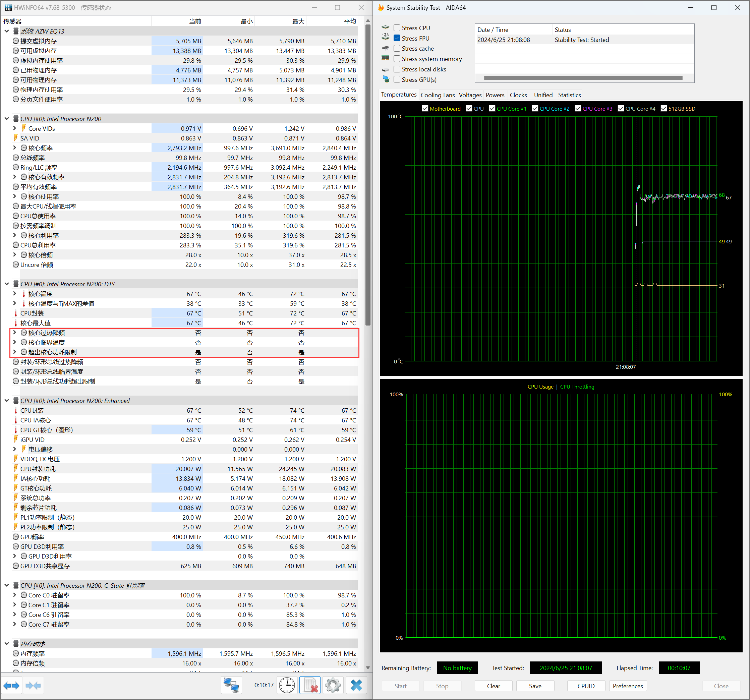Screen dimensions: 750x700
Task: Expand the Core VIDs row
Action: (14, 129)
